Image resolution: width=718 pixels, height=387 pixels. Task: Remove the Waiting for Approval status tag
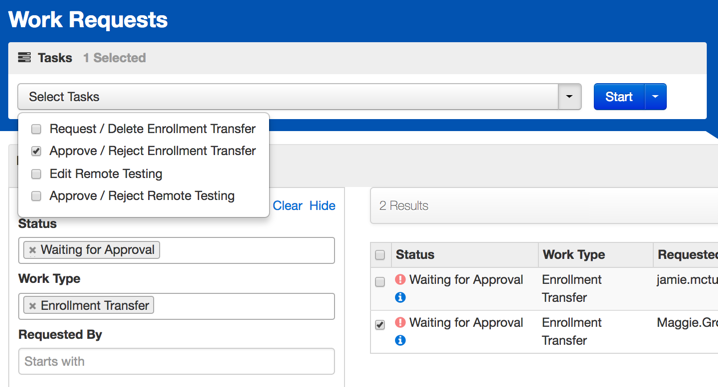[33, 250]
